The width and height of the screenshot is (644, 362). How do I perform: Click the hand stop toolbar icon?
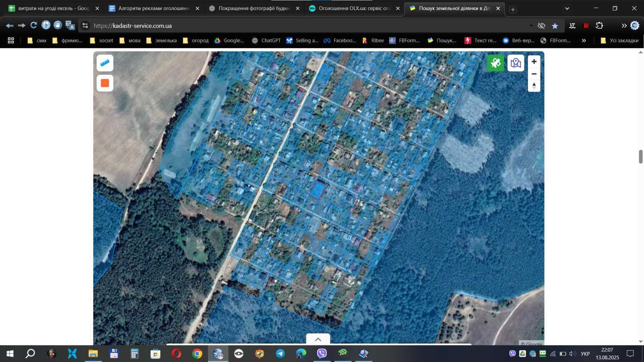tap(58, 25)
